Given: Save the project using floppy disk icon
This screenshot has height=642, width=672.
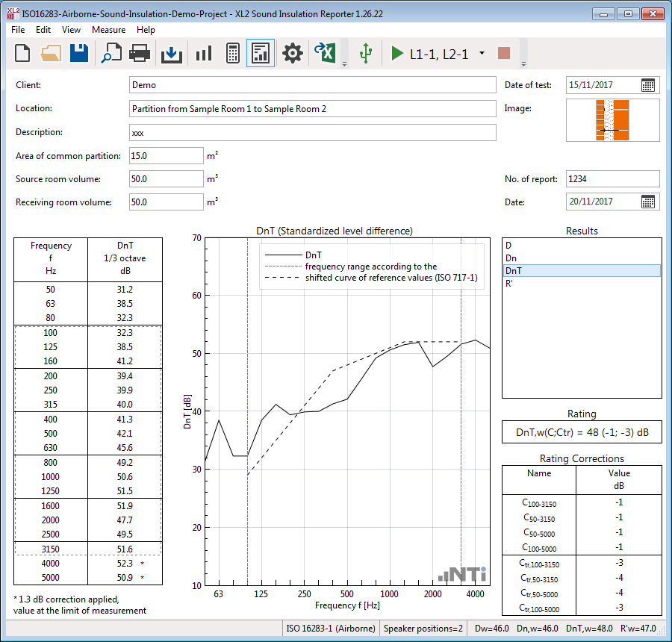Looking at the screenshot, I should coord(79,54).
